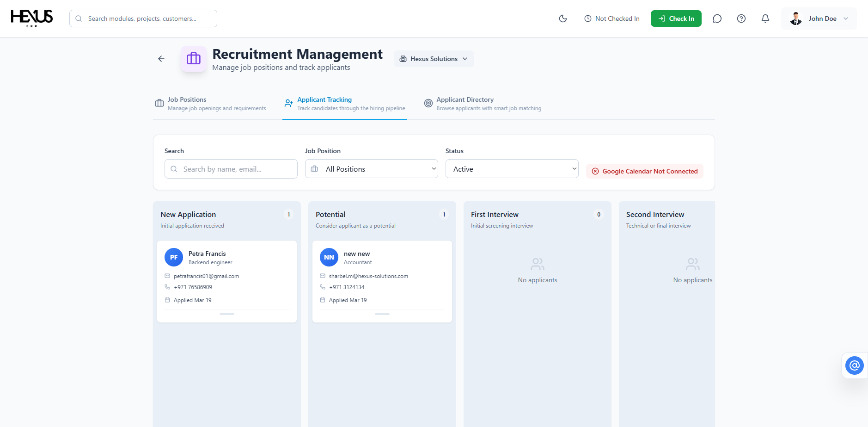This screenshot has height=427, width=868.
Task: Click the Applicant Directory target icon
Action: pos(428,103)
